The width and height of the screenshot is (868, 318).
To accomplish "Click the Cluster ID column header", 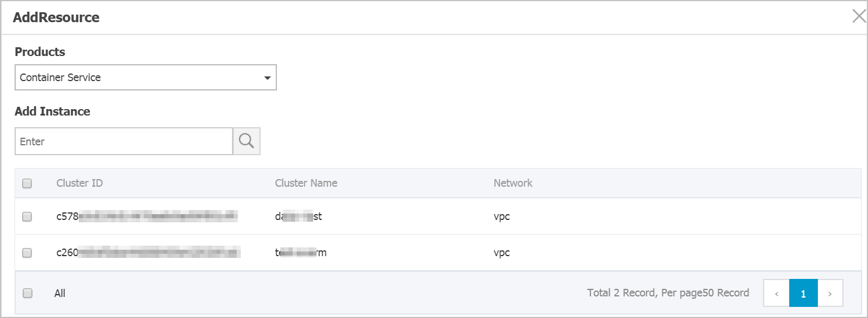I will point(79,183).
